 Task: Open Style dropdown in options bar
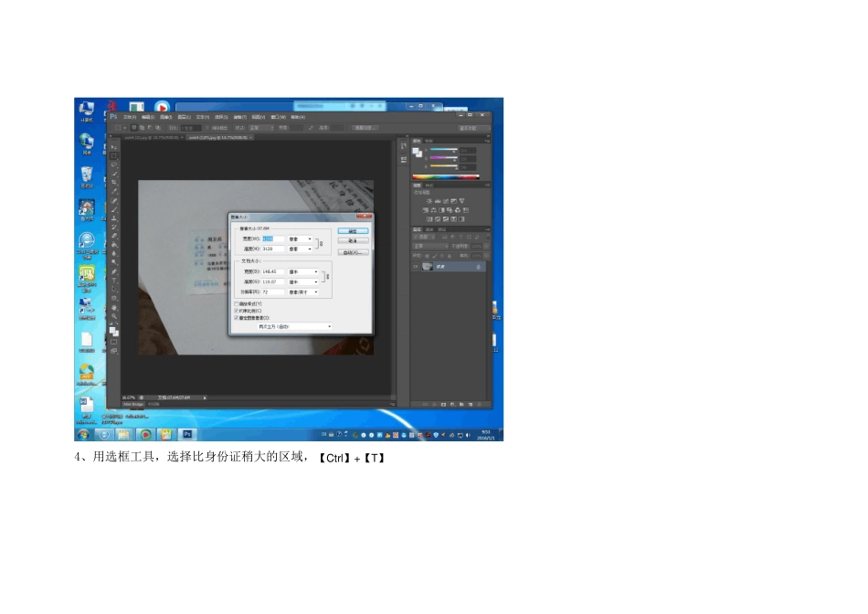point(261,128)
